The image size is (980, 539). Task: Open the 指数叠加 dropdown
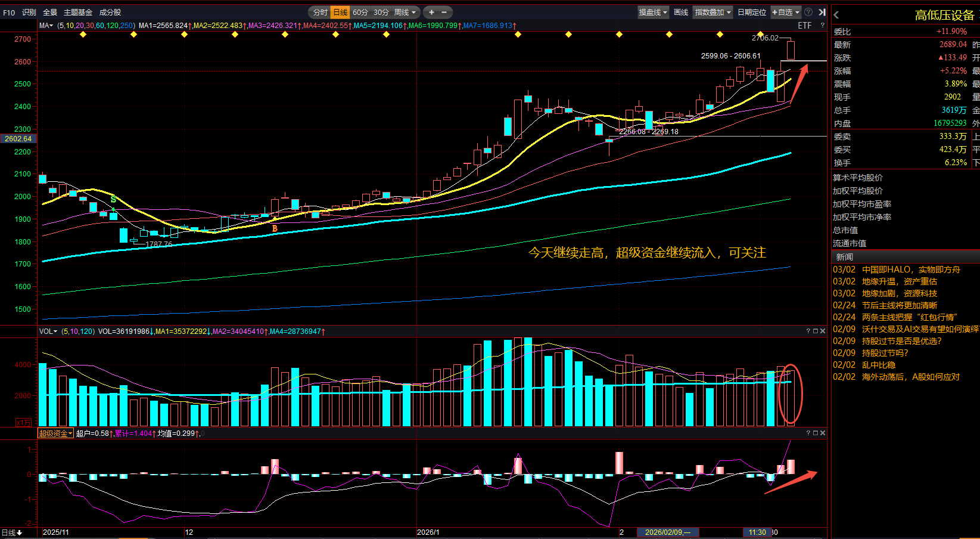[x=713, y=12]
